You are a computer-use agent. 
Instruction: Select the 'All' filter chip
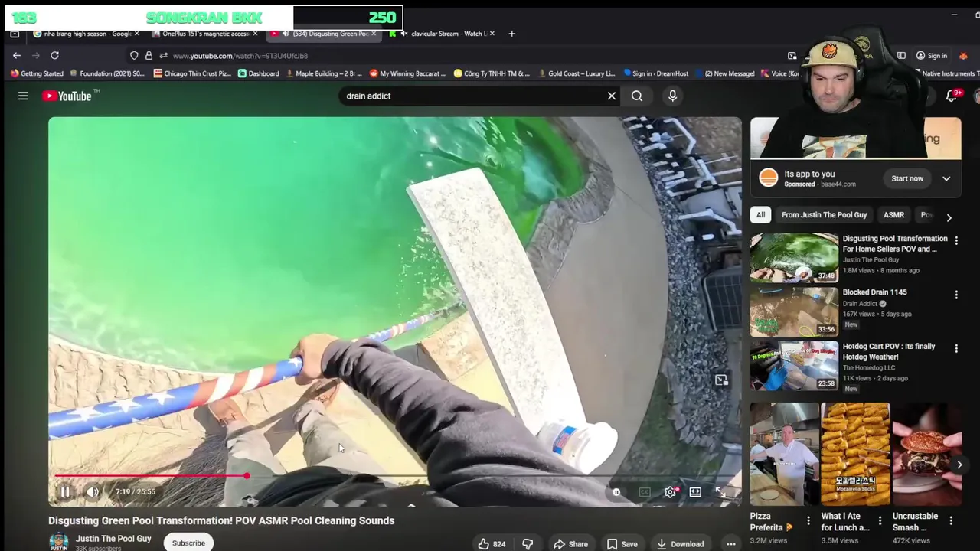760,215
